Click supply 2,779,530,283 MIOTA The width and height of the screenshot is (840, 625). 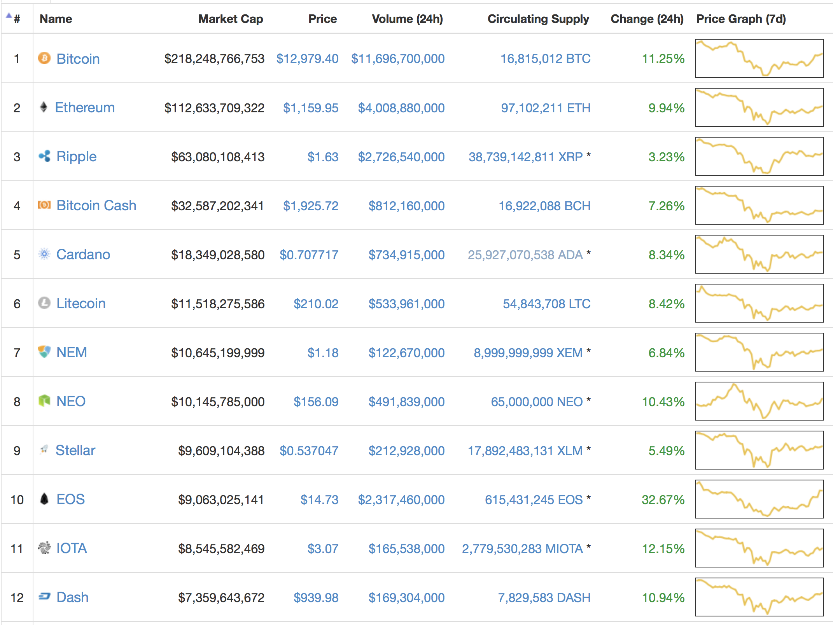[522, 548]
